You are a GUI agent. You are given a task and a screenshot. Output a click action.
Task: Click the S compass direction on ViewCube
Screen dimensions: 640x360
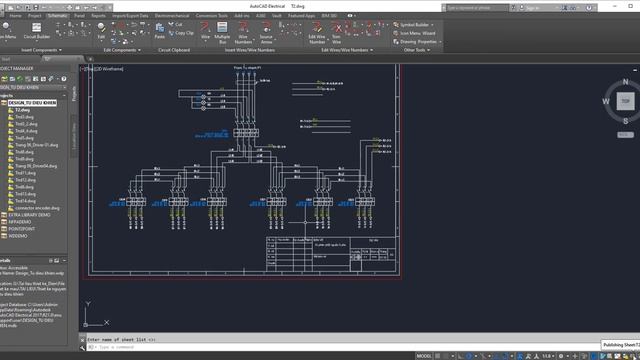[x=625, y=121]
